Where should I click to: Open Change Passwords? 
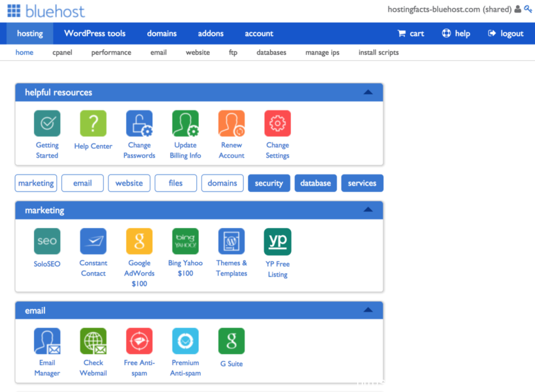[139, 123]
